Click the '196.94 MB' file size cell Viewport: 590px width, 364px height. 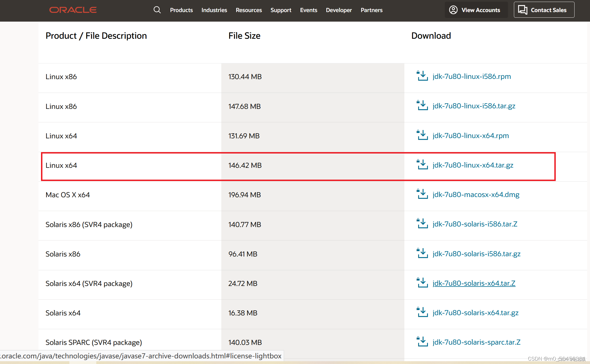coord(313,196)
